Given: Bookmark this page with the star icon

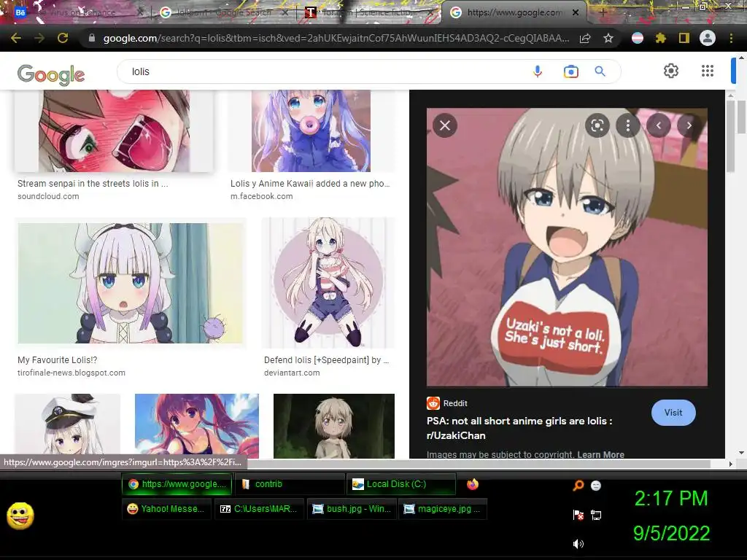Looking at the screenshot, I should tap(608, 38).
